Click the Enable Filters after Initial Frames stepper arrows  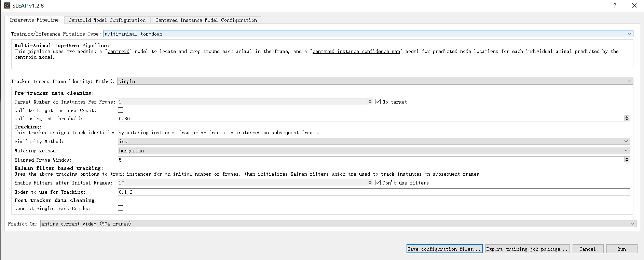click(x=370, y=182)
